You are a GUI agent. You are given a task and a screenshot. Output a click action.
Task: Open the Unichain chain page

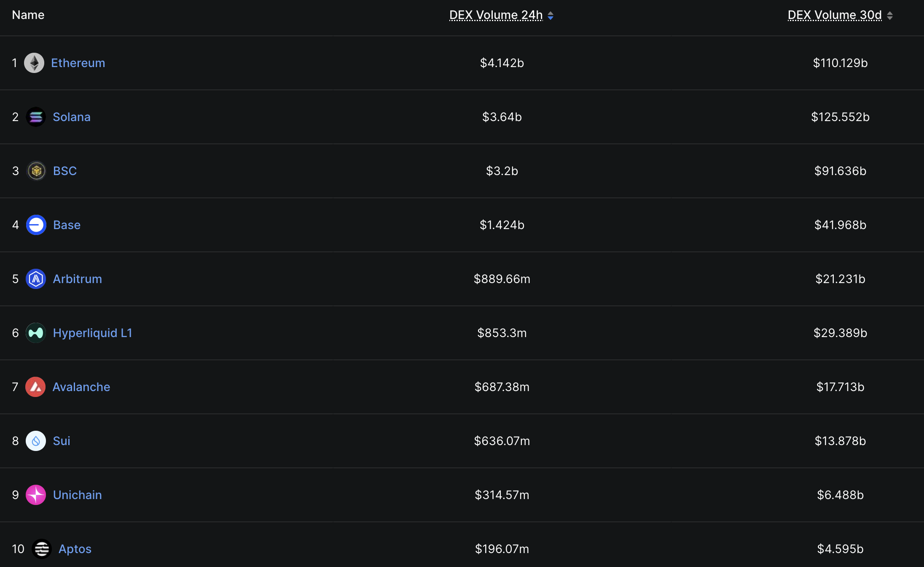(77, 495)
